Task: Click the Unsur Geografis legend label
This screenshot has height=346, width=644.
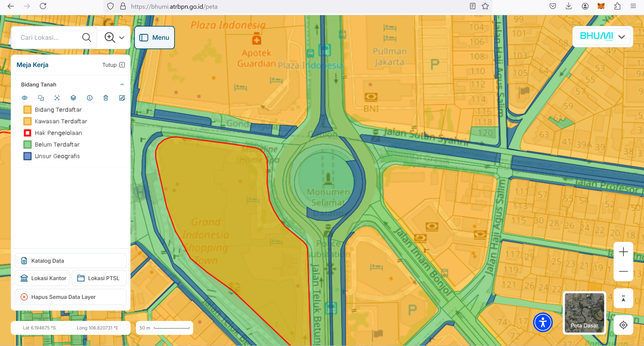Action: (57, 156)
